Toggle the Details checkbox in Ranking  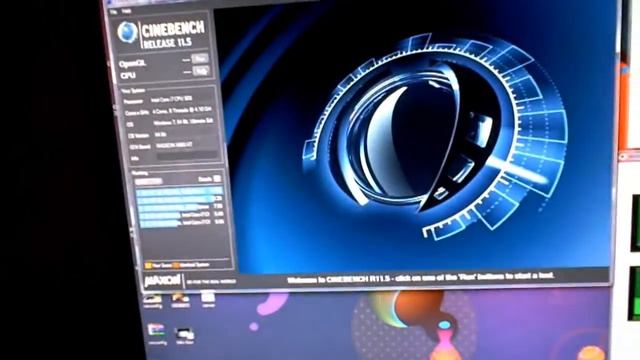point(217,178)
